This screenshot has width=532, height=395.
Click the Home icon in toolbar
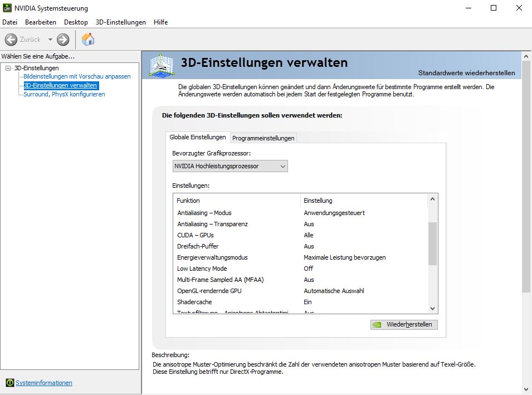88,40
